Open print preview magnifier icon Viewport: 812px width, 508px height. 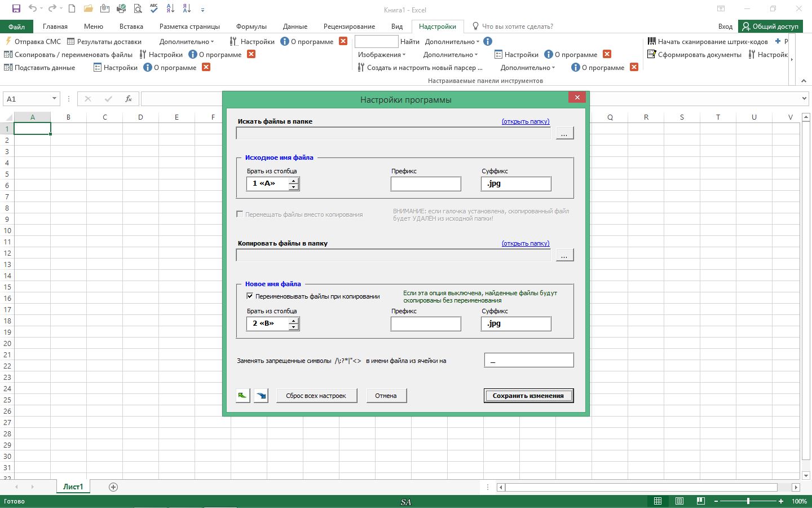click(x=138, y=8)
